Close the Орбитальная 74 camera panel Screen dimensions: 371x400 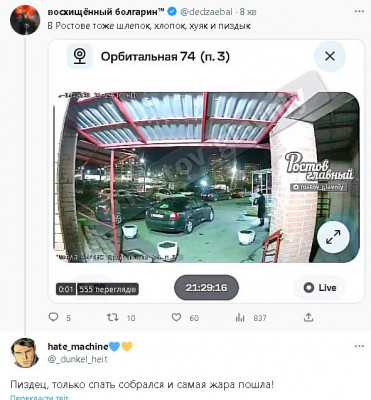(x=330, y=56)
